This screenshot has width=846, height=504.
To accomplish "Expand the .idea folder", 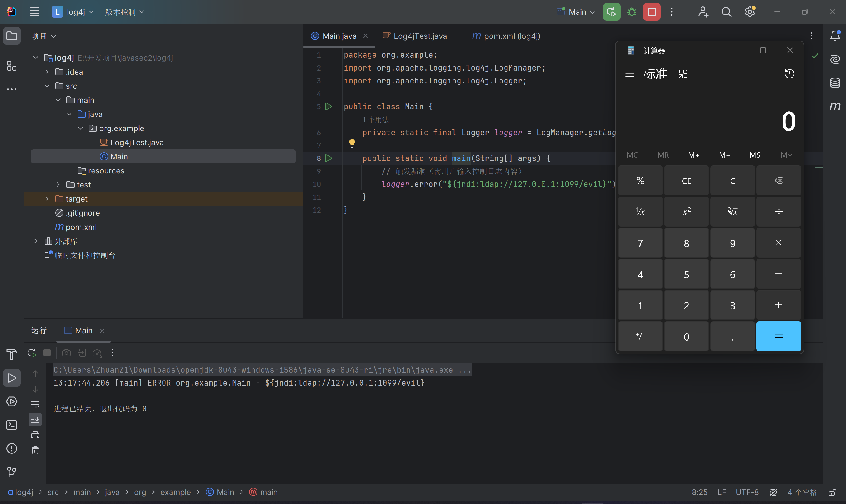I will point(47,72).
